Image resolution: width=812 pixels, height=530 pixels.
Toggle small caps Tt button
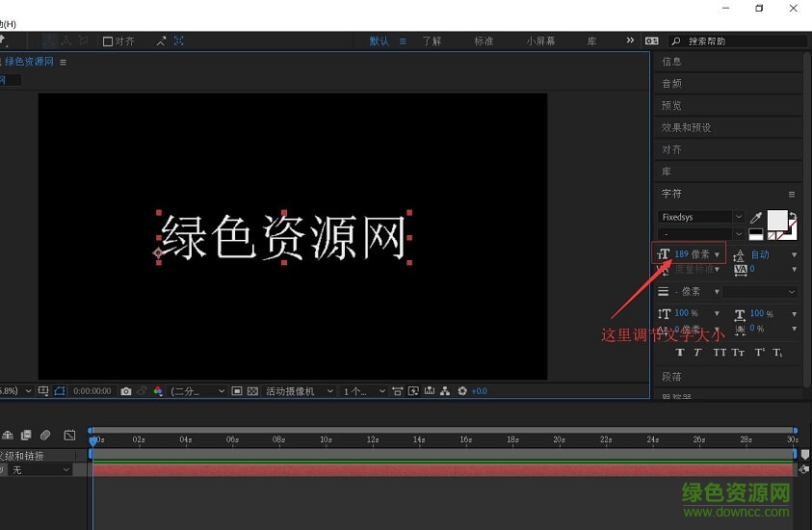tap(738, 353)
